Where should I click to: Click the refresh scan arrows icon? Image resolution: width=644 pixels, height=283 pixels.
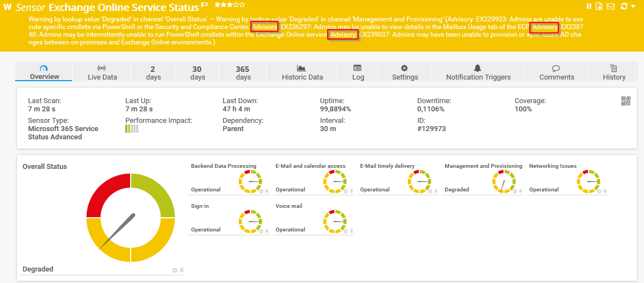[x=624, y=6]
